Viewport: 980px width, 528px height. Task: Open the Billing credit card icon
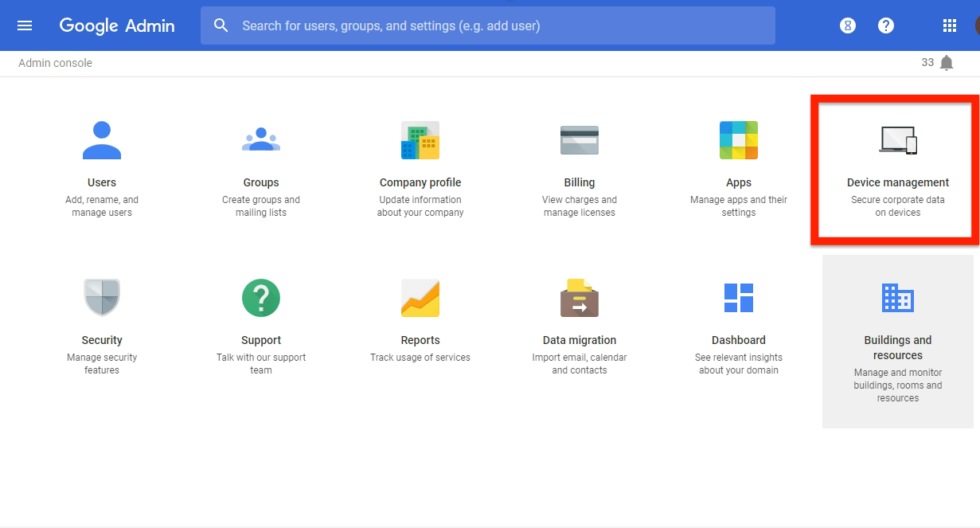pyautogui.click(x=580, y=140)
